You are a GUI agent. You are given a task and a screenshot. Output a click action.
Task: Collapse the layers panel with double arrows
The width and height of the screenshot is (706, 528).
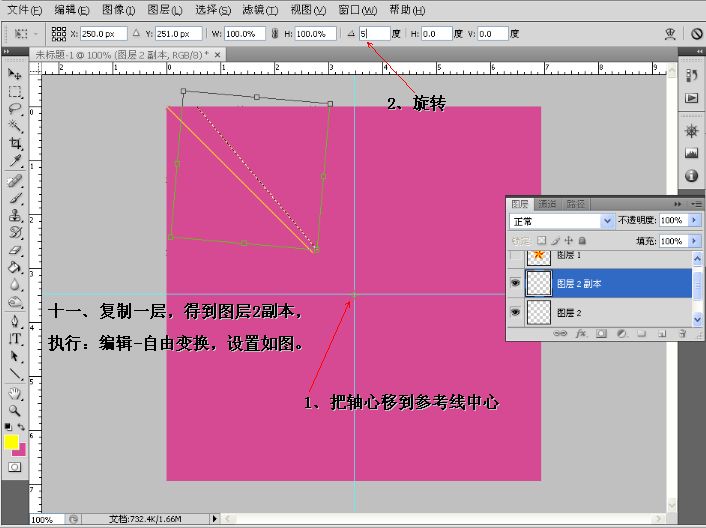[x=678, y=204]
